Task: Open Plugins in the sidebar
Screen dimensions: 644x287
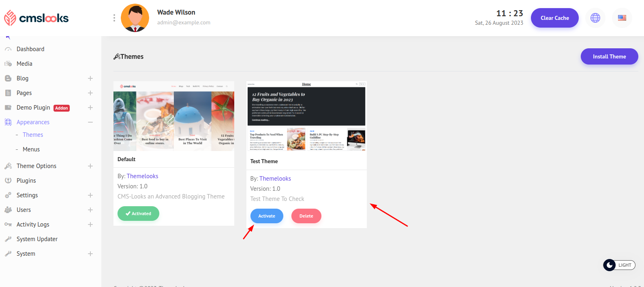Action: click(26, 181)
